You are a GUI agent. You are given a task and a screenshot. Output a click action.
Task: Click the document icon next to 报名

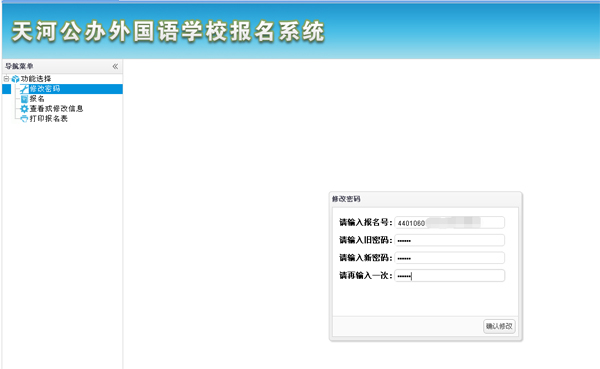pos(24,99)
